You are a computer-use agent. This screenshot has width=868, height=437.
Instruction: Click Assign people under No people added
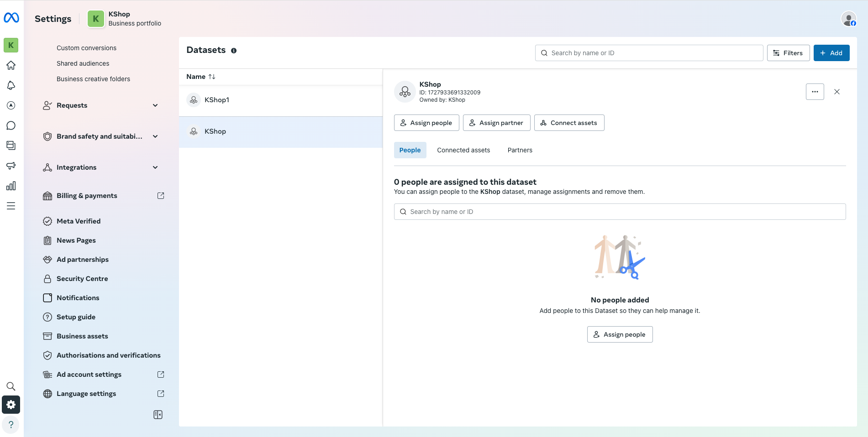tap(620, 334)
